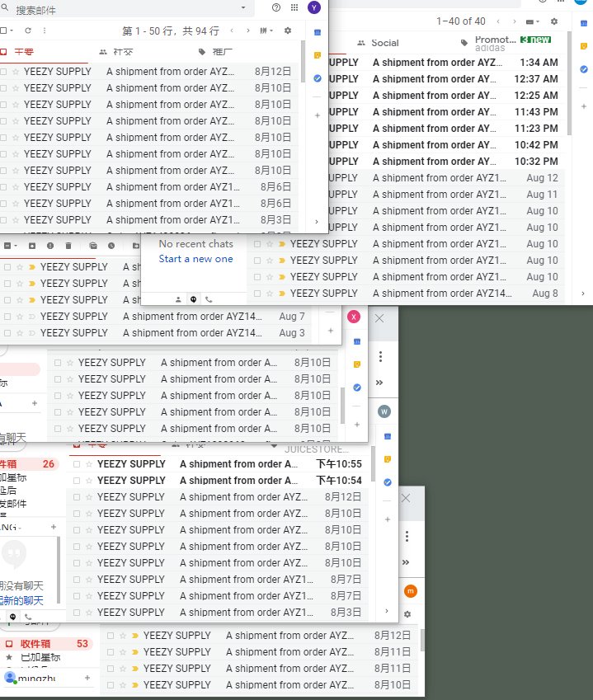This screenshot has width=593, height=700.
Task: Open select-all dropdown in 94-row window
Action: pos(12,31)
